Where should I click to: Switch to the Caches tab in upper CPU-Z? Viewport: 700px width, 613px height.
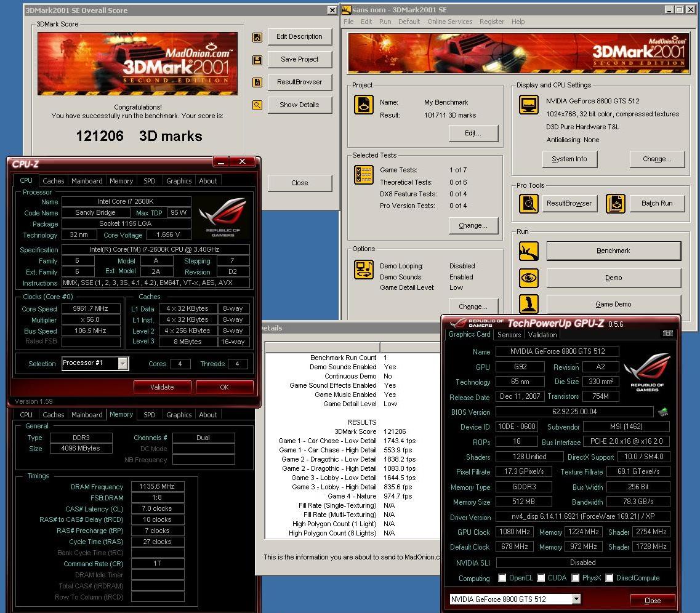[x=53, y=181]
